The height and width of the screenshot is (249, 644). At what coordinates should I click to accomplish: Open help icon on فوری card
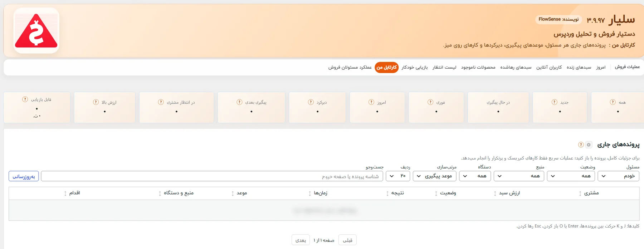point(430,102)
